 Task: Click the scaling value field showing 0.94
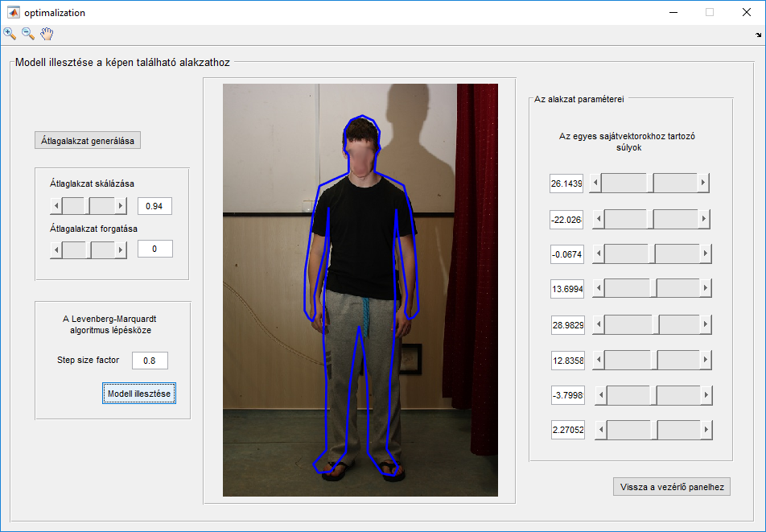[x=154, y=207]
